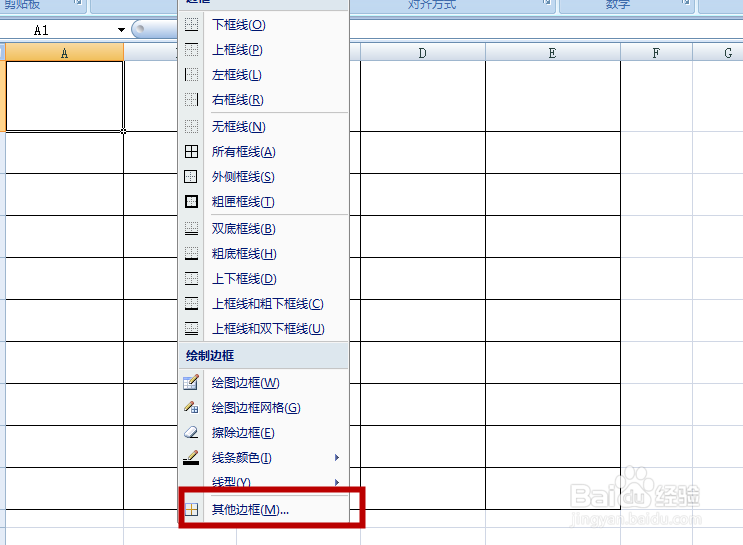Click the line color pen icon
The image size is (743, 545).
(191, 458)
